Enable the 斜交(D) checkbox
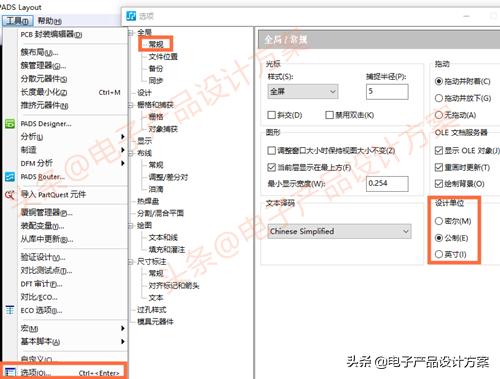500x379 pixels. pyautogui.click(x=272, y=115)
